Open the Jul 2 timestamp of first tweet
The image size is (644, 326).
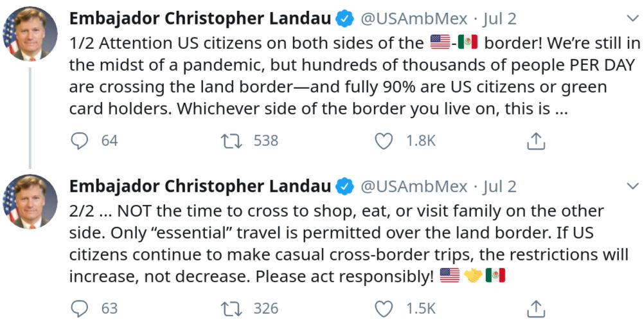[x=499, y=19]
